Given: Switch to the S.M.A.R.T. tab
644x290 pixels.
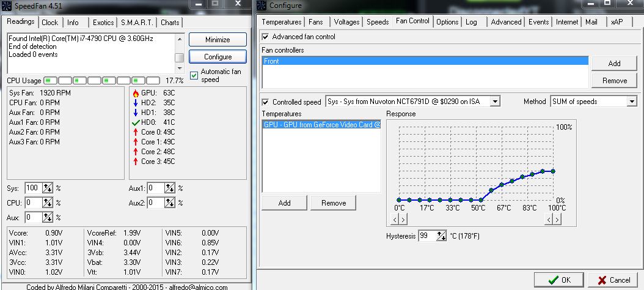Looking at the screenshot, I should (x=137, y=22).
